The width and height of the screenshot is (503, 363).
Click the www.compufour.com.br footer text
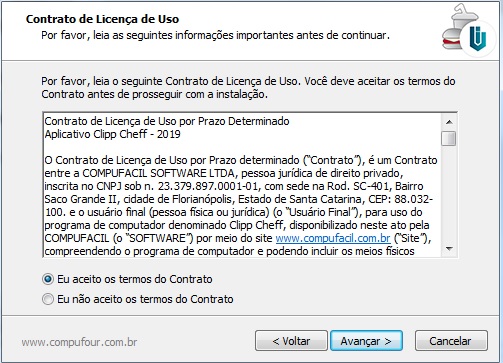[x=79, y=342]
